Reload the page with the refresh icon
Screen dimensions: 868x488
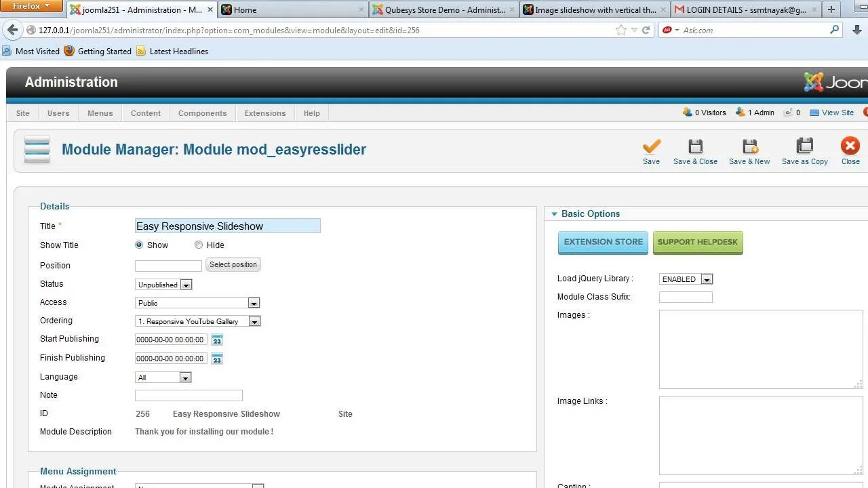pyautogui.click(x=646, y=30)
